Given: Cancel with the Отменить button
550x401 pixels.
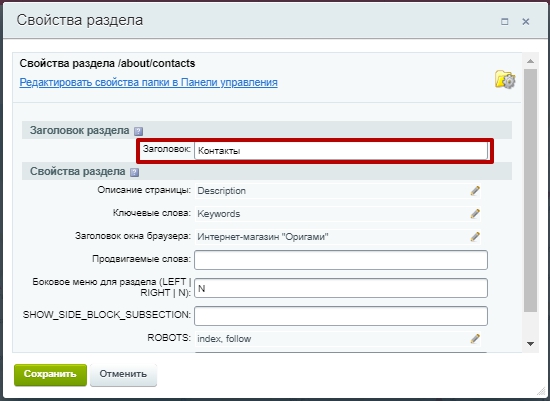Looking at the screenshot, I should 123,374.
